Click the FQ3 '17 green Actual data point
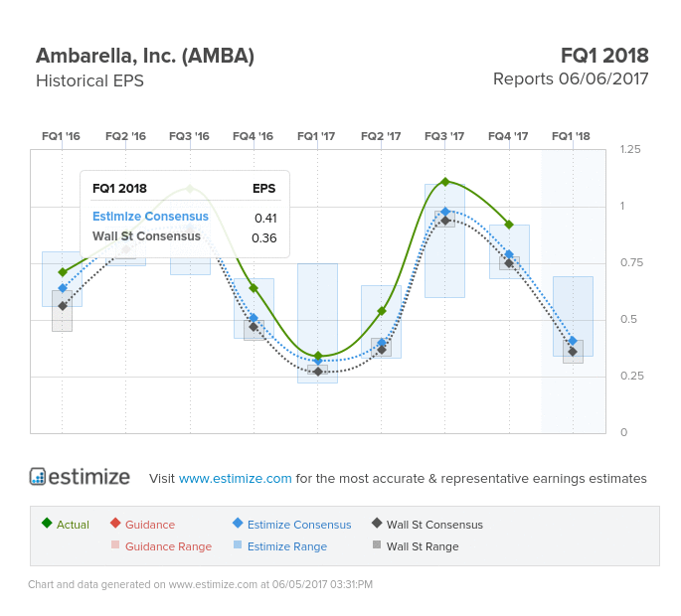Image resolution: width=681 pixels, height=616 pixels. click(445, 182)
